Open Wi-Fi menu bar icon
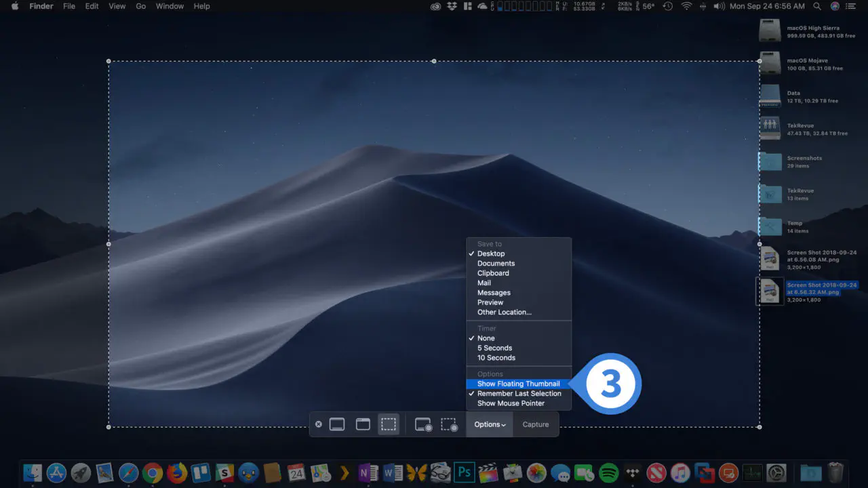868x488 pixels. coord(686,6)
